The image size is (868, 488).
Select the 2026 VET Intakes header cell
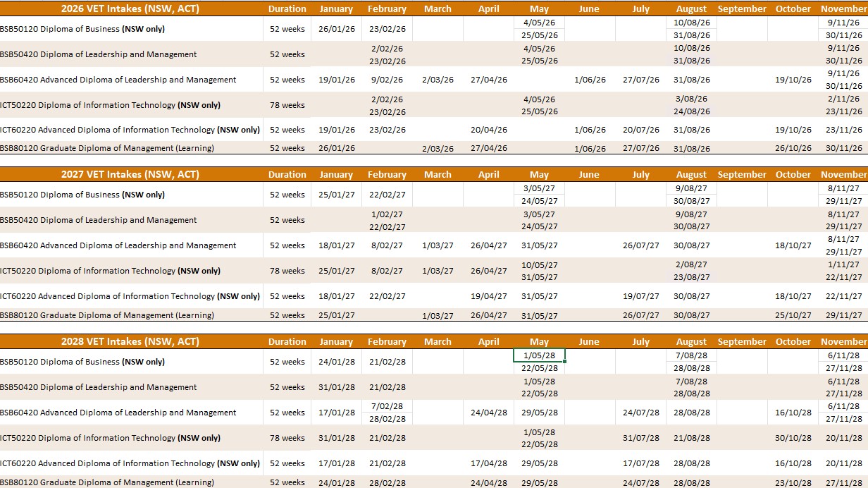point(130,8)
